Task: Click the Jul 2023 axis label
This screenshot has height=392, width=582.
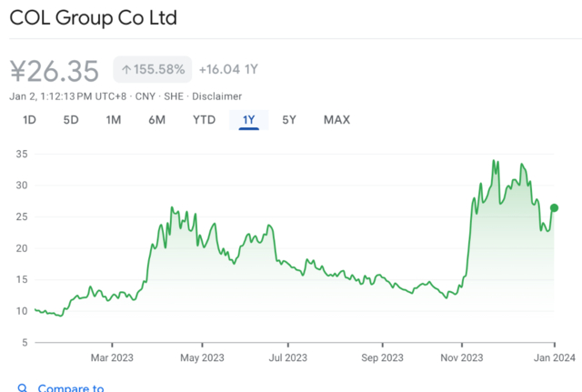Action: pos(286,357)
